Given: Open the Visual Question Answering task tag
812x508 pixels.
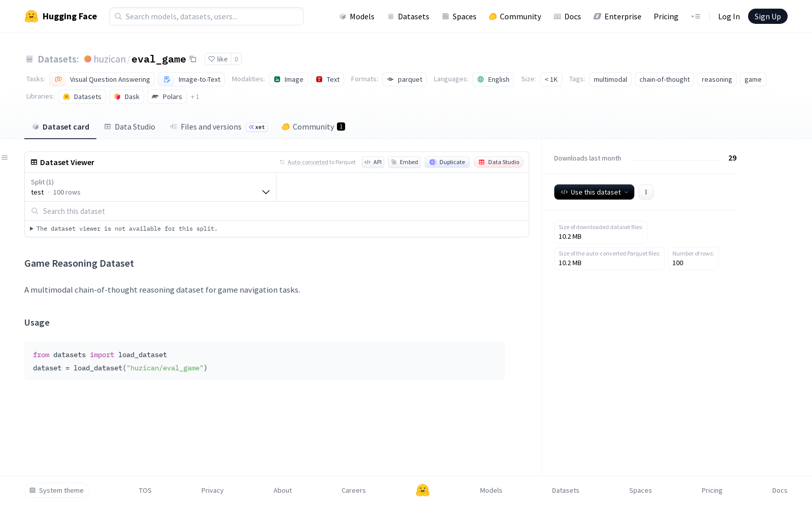Looking at the screenshot, I should pyautogui.click(x=102, y=79).
